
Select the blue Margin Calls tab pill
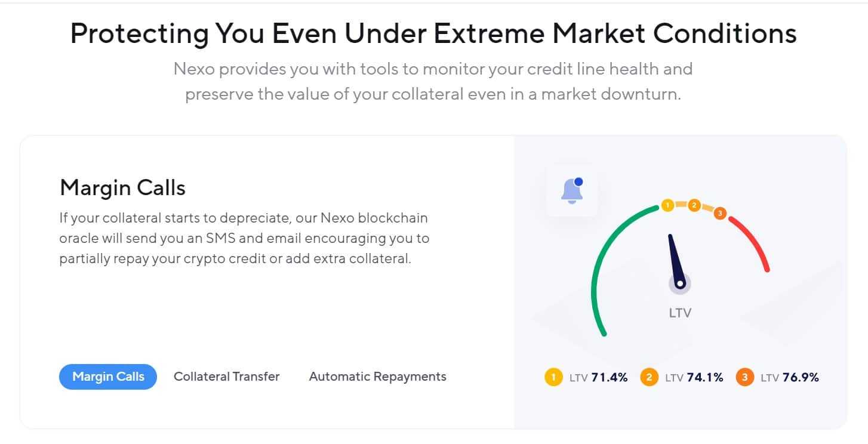pos(108,377)
